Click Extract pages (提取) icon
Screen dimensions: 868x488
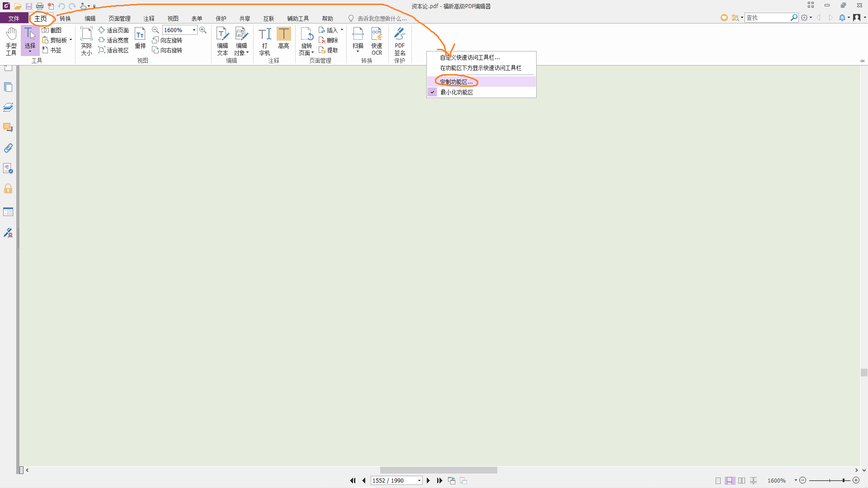328,50
